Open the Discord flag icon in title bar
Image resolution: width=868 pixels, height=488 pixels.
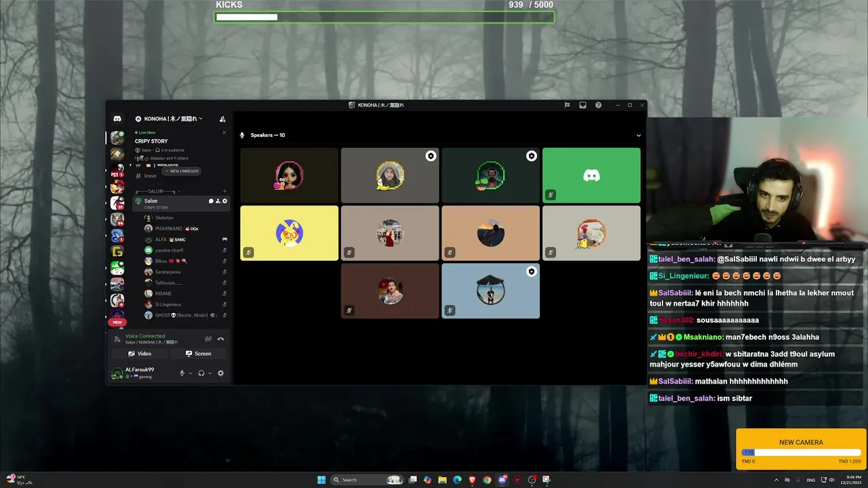[x=567, y=105]
